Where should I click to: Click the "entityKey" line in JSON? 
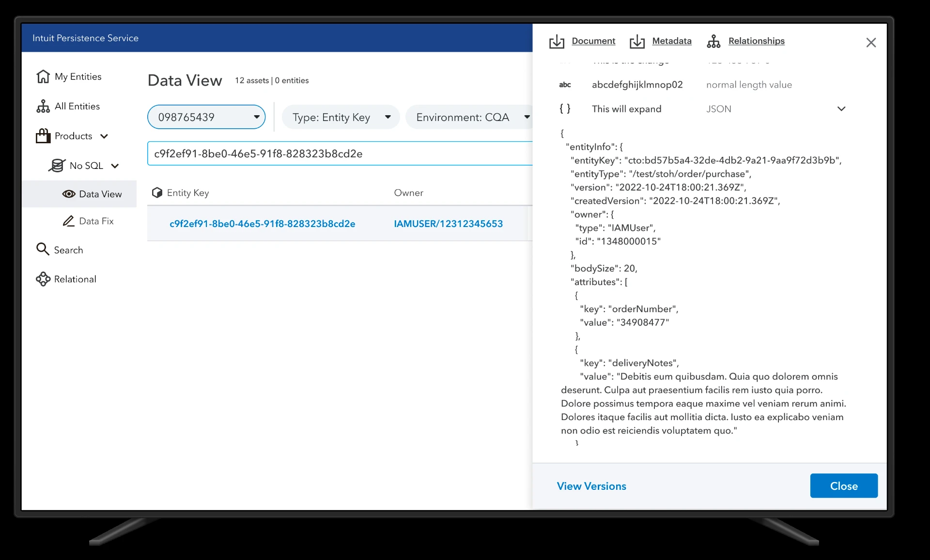(x=706, y=160)
